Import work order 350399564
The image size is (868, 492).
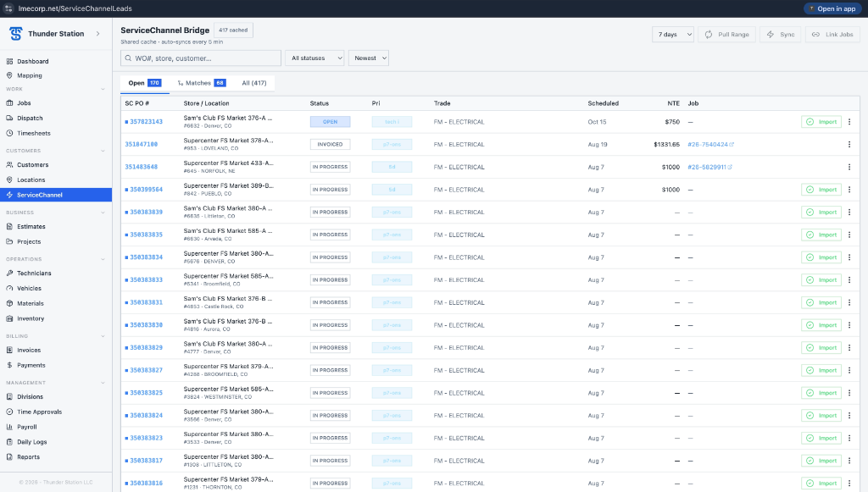point(821,190)
